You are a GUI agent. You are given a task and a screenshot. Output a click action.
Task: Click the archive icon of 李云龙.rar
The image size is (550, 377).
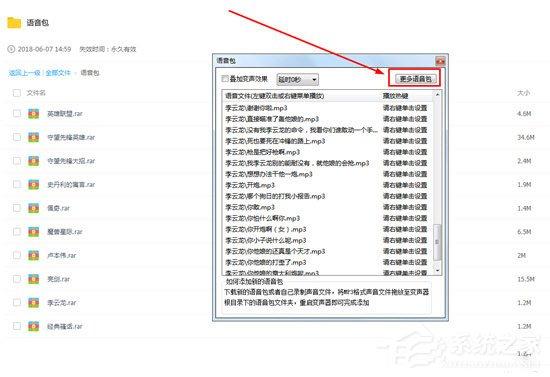(x=34, y=303)
